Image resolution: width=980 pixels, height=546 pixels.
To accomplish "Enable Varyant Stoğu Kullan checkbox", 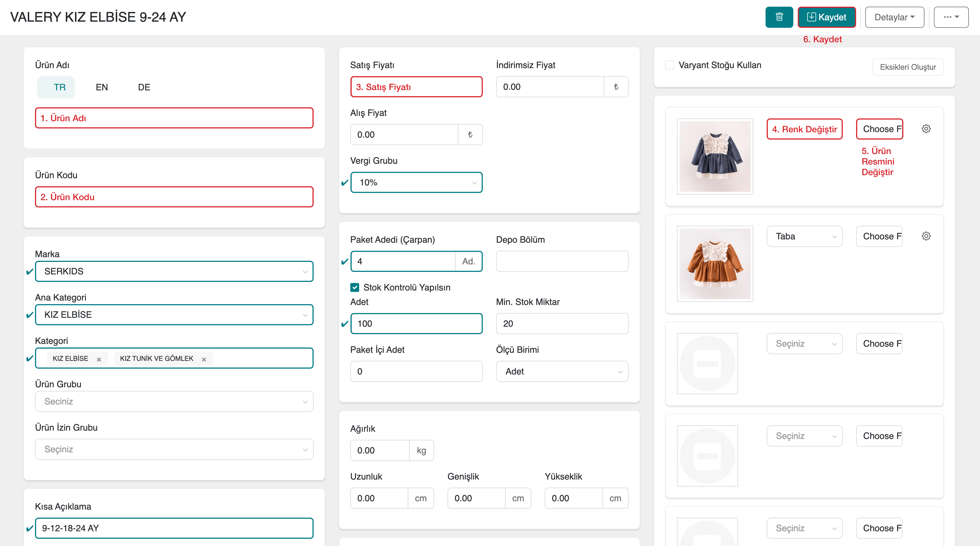I will (669, 65).
